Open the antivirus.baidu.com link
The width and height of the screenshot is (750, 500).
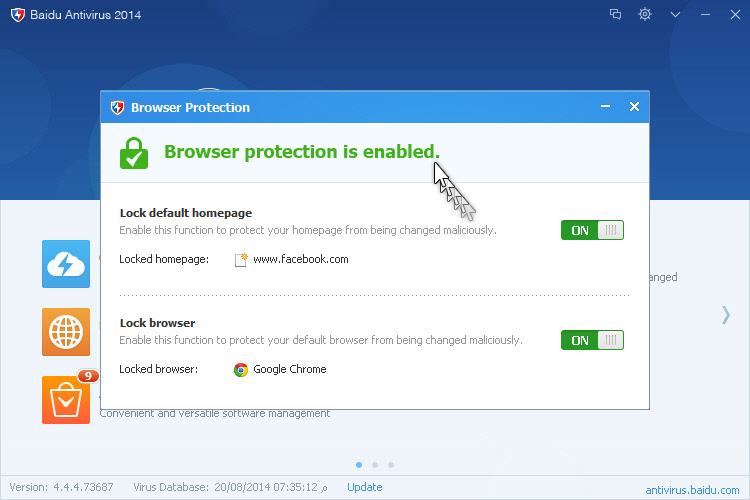pos(694,489)
